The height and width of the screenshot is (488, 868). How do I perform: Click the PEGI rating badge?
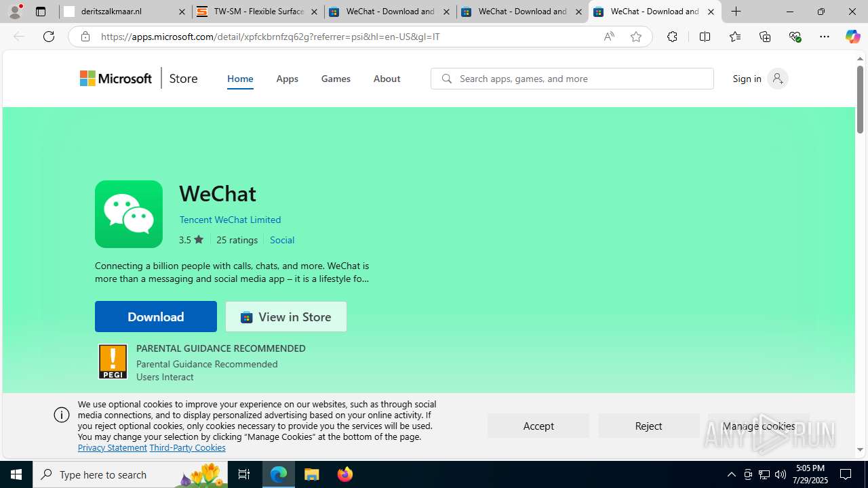tap(113, 361)
